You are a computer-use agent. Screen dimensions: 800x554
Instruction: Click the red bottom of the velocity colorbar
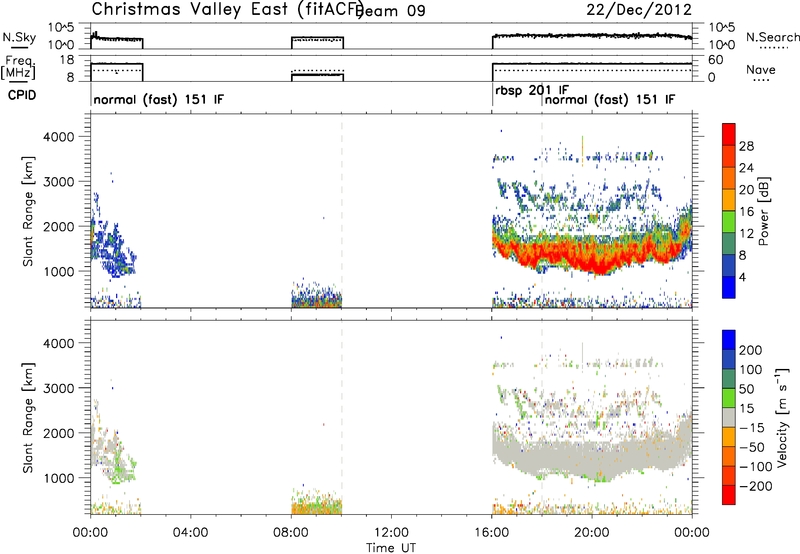click(729, 495)
